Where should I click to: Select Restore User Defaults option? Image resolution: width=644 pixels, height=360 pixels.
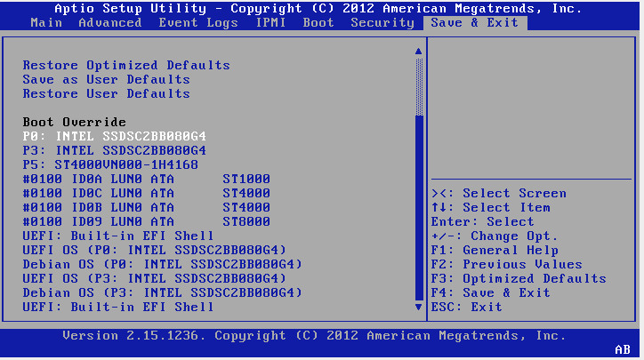coord(106,93)
